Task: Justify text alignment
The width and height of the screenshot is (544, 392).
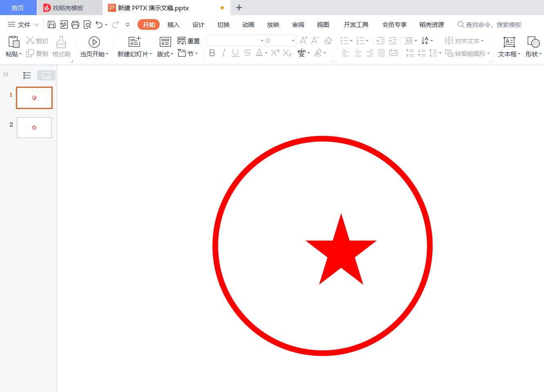Action: click(381, 53)
